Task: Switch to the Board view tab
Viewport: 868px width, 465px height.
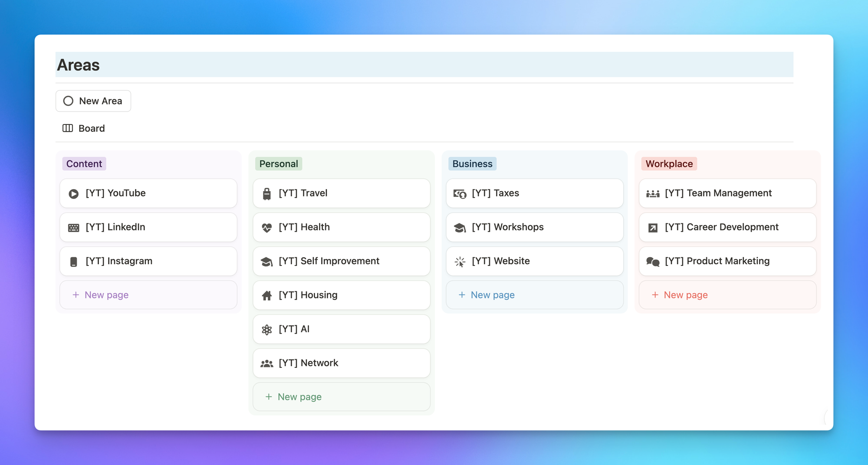Action: (84, 128)
